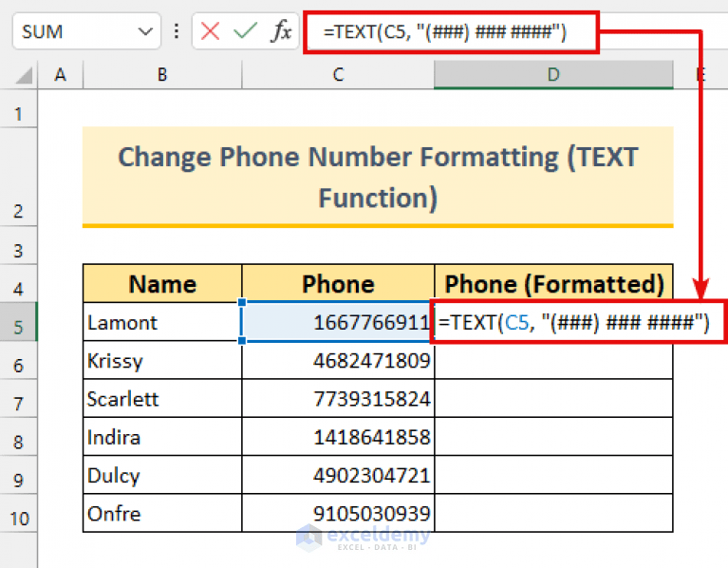Select row 6 header
The width and height of the screenshot is (728, 568).
19,360
